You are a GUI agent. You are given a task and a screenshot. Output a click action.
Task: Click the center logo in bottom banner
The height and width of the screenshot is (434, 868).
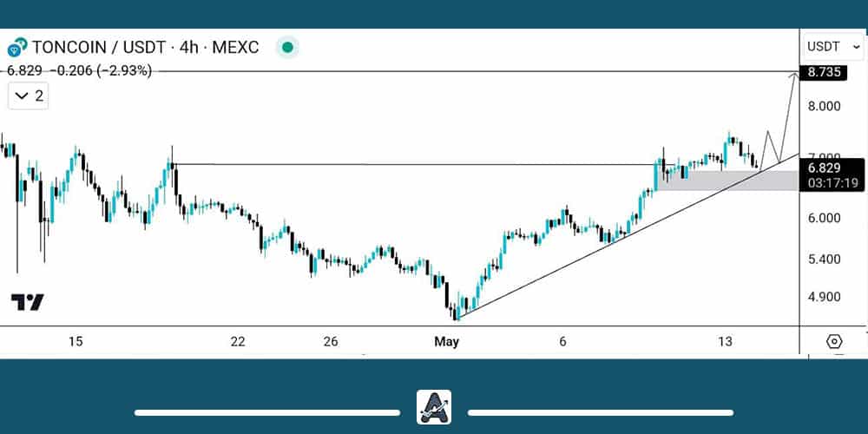coord(434,407)
